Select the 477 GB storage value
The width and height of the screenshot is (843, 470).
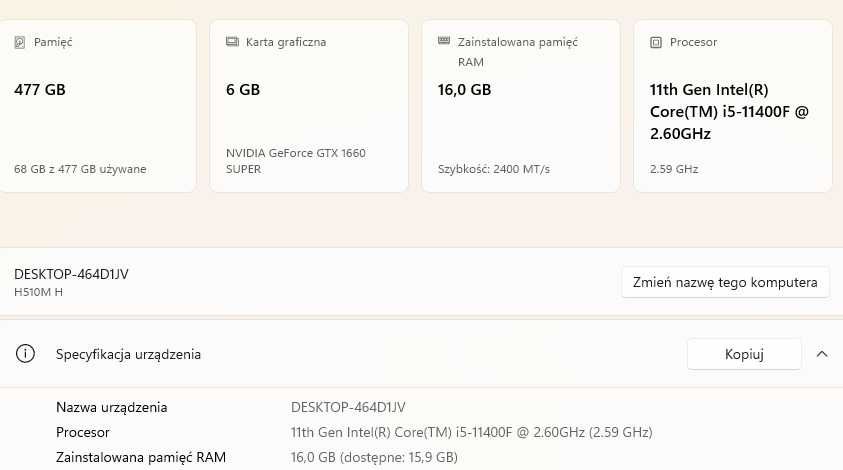(x=40, y=90)
